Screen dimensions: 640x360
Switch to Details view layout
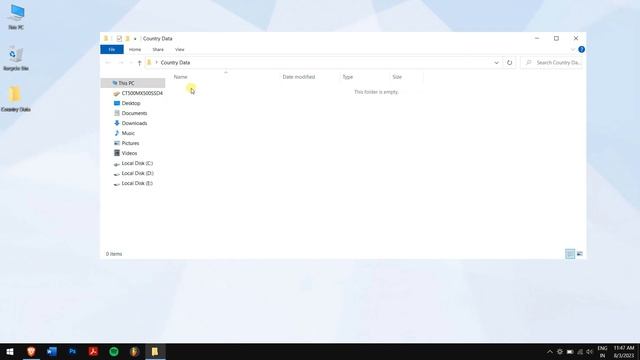pyautogui.click(x=570, y=254)
